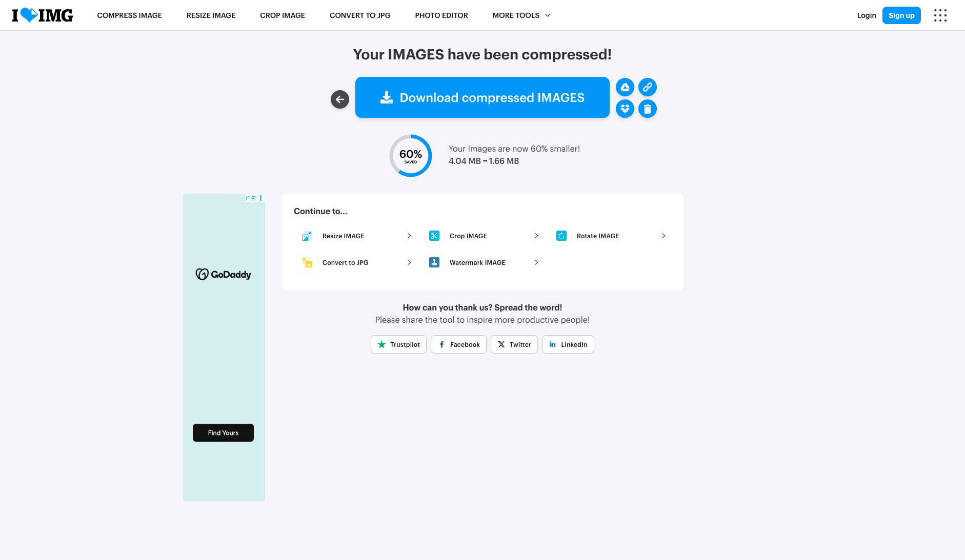
Task: Open ad options three-dot icon
Action: pyautogui.click(x=261, y=198)
